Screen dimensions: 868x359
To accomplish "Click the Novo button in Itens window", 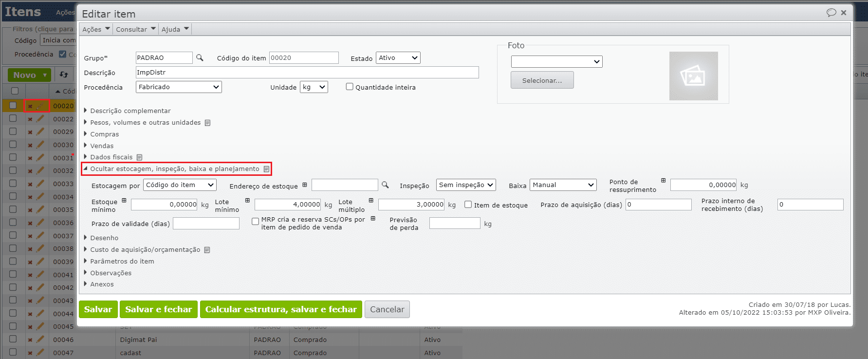I will 29,75.
